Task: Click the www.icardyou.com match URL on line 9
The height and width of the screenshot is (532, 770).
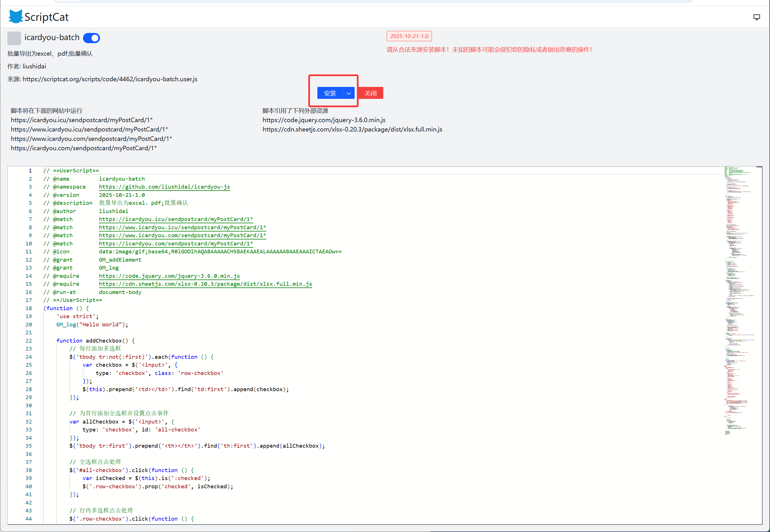Action: tap(182, 235)
